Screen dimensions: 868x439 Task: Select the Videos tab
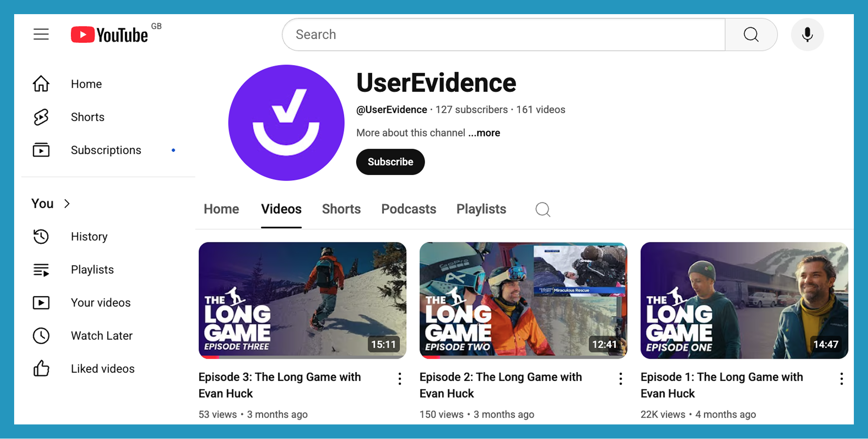click(x=281, y=209)
